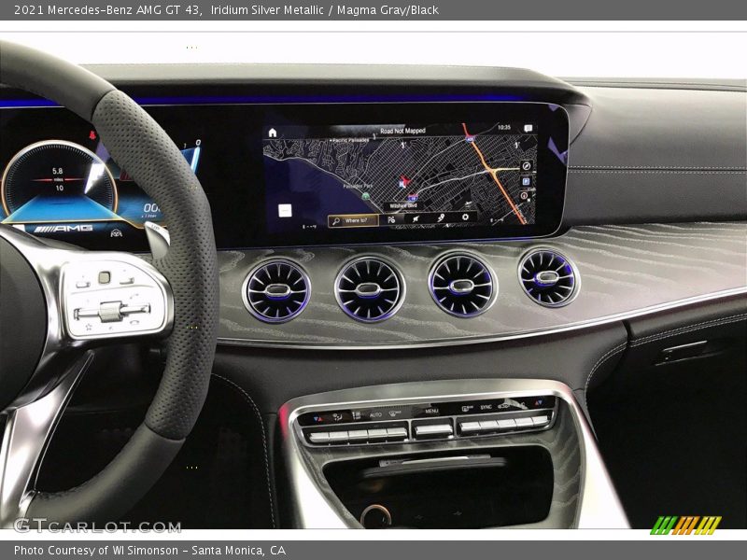Read the '2021 Mercedes-Benz AMG GT 43' caption
The height and width of the screenshot is (560, 747).
click(x=106, y=10)
